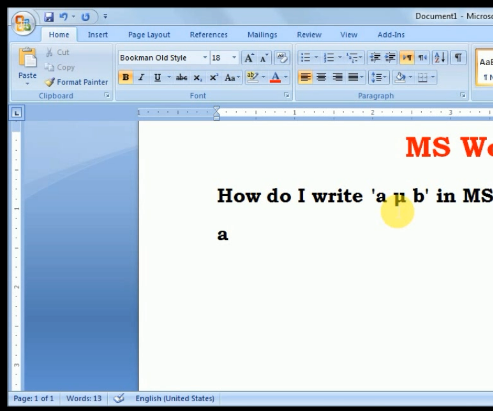Open the Mailings tab
Image resolution: width=493 pixels, height=411 pixels.
[x=262, y=35]
